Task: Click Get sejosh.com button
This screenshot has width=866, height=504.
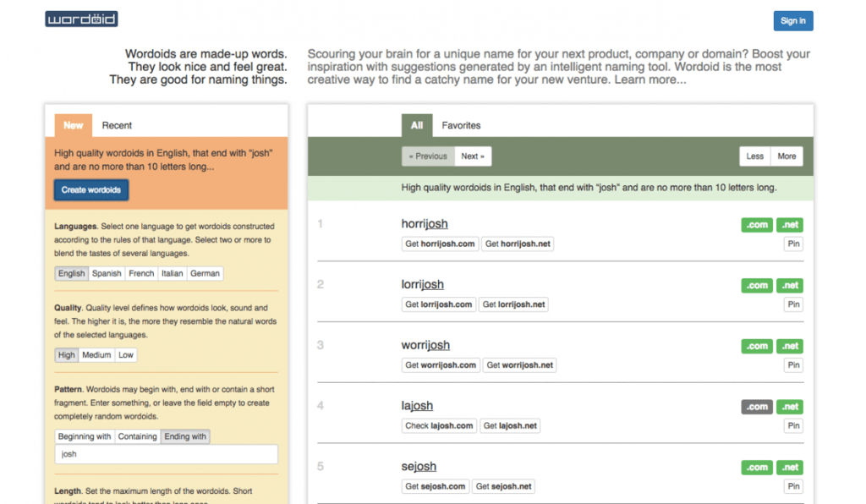Action: [x=436, y=487]
